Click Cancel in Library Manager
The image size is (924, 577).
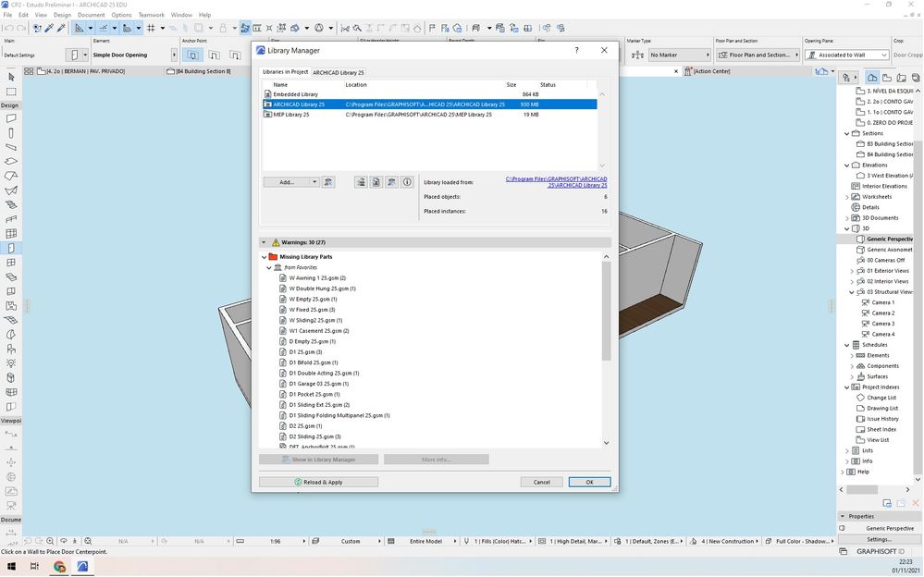[542, 482]
